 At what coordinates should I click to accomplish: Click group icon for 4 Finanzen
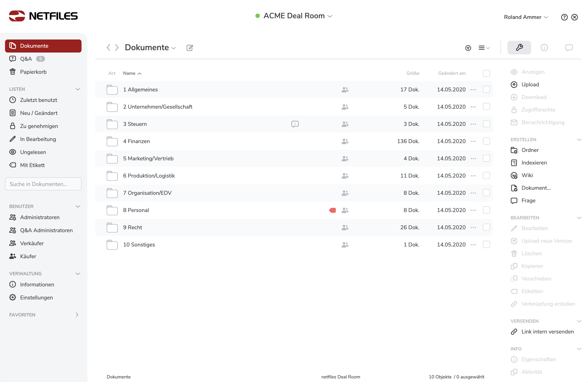(345, 141)
